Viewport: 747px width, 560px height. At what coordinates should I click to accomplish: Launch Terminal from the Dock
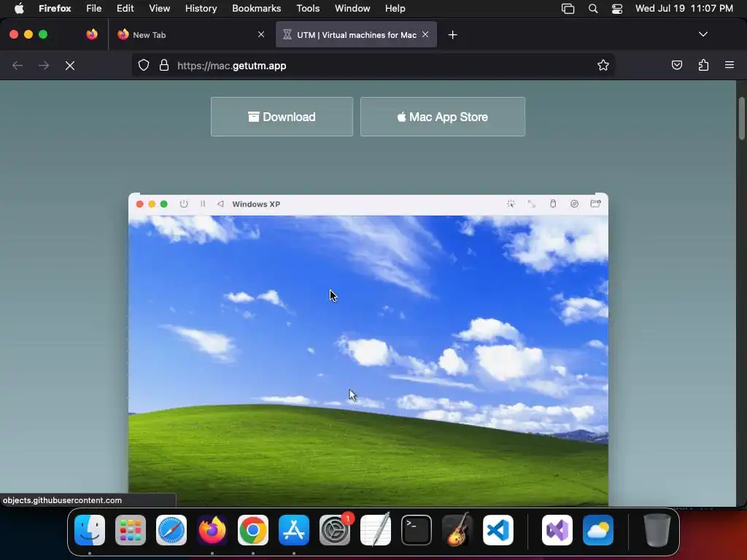pos(417,530)
